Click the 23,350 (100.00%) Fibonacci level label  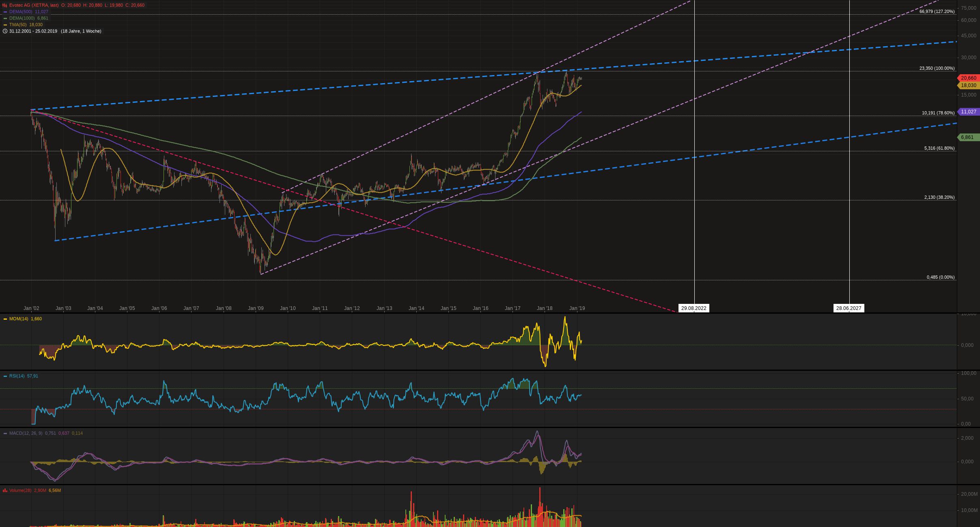click(x=937, y=68)
